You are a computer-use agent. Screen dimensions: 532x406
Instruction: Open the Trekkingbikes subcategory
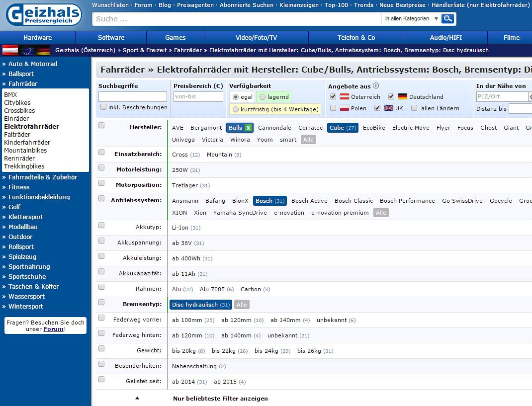[24, 166]
